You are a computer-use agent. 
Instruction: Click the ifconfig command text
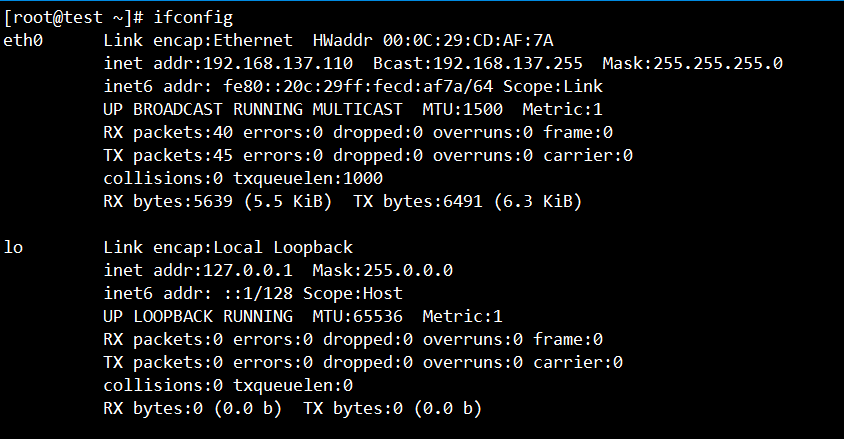(193, 18)
